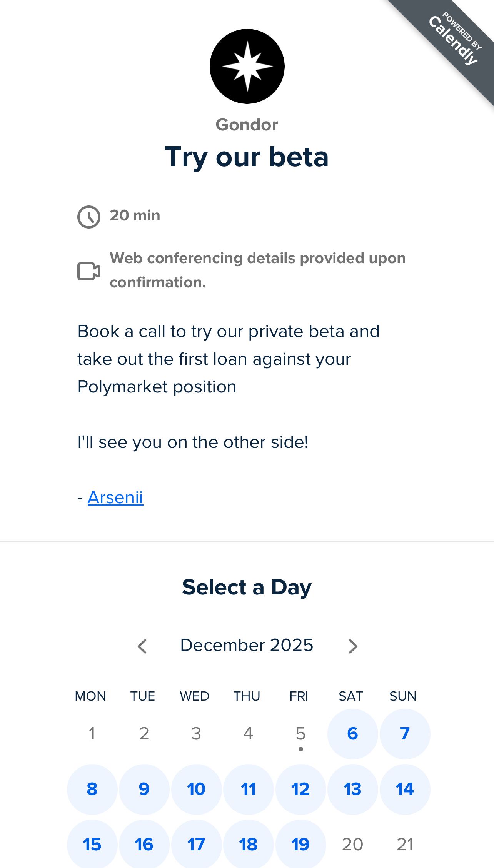Pick December 8 on the calendar
Image resolution: width=494 pixels, height=868 pixels.
point(92,789)
